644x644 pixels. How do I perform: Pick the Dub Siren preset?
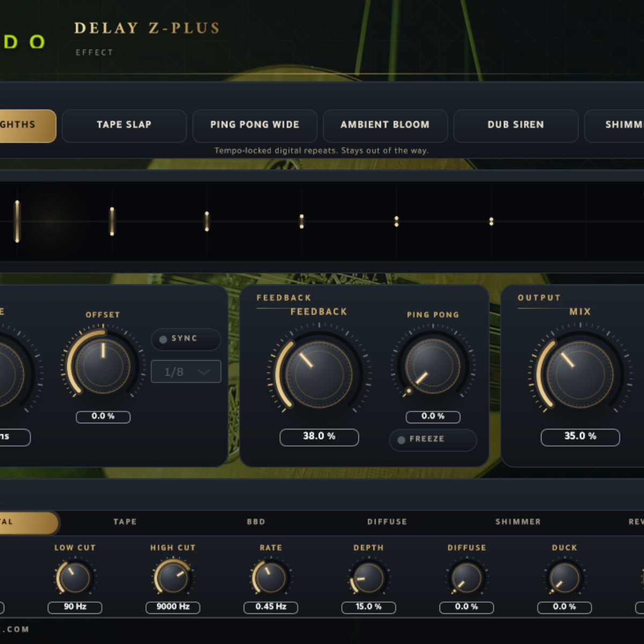click(x=516, y=126)
